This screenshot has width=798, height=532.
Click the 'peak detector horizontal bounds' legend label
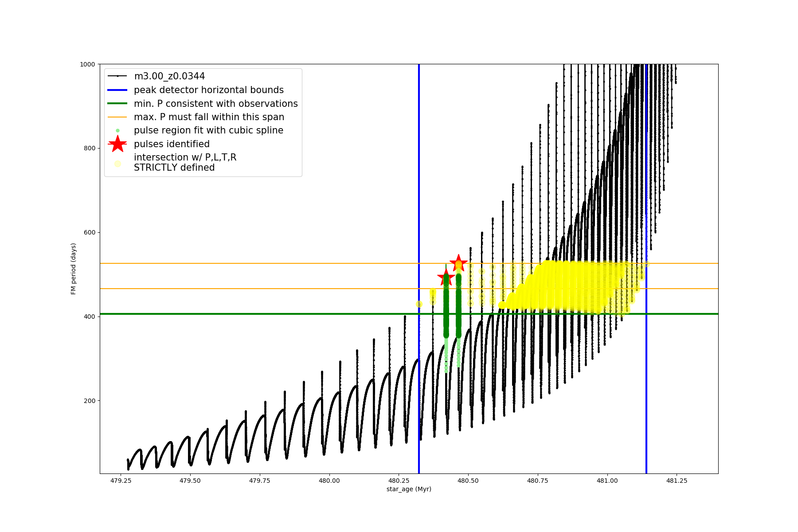pos(208,90)
